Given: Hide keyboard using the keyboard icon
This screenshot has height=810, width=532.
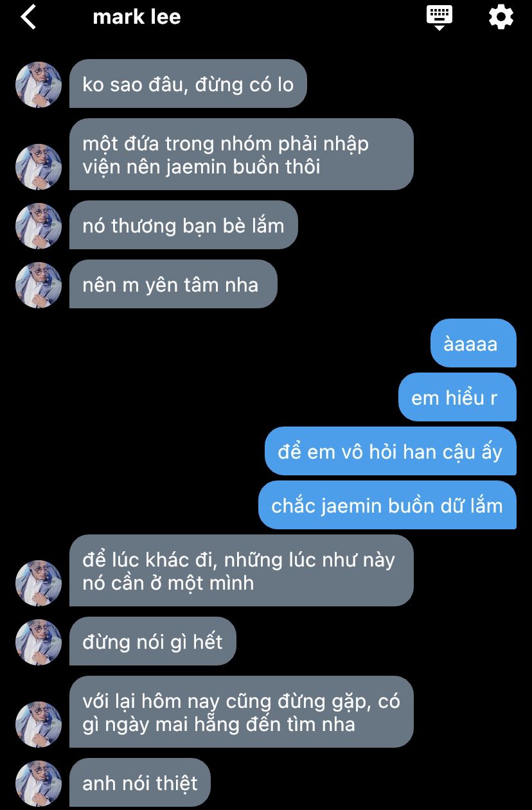Looking at the screenshot, I should [439, 17].
